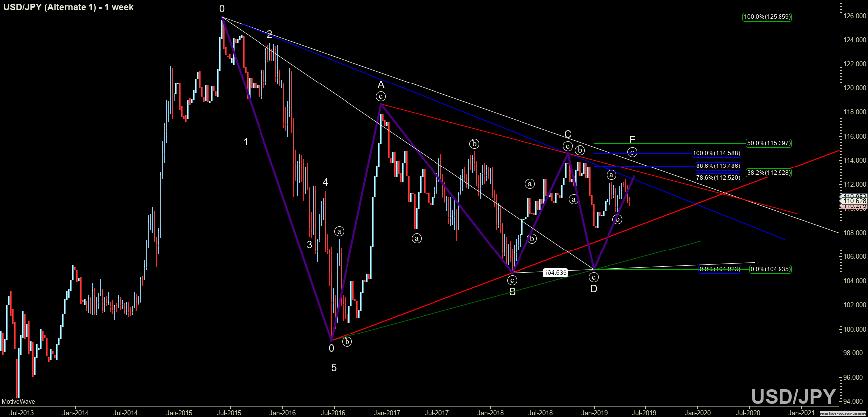Click the 88.6%(113.486) retracement label
The width and height of the screenshot is (868, 417).
tap(718, 166)
